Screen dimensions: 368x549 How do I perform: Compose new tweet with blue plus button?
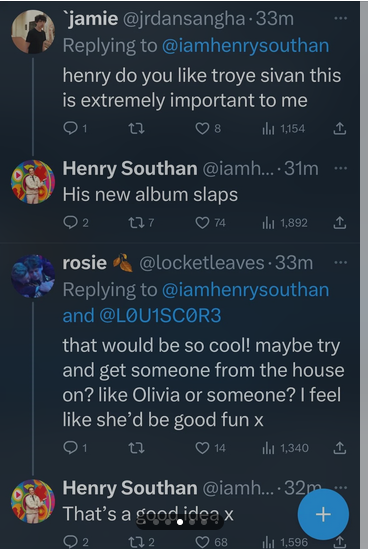tap(323, 514)
